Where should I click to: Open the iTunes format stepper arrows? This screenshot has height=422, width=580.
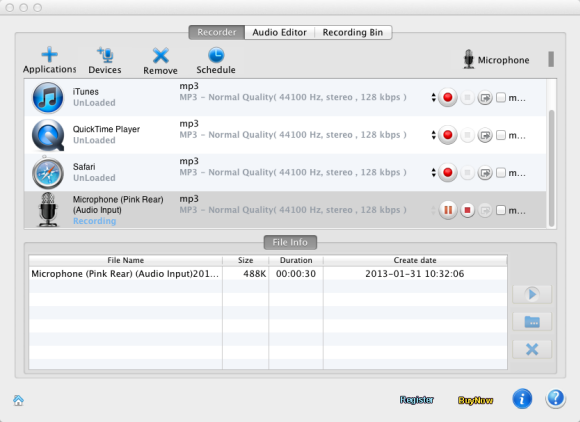coord(434,98)
